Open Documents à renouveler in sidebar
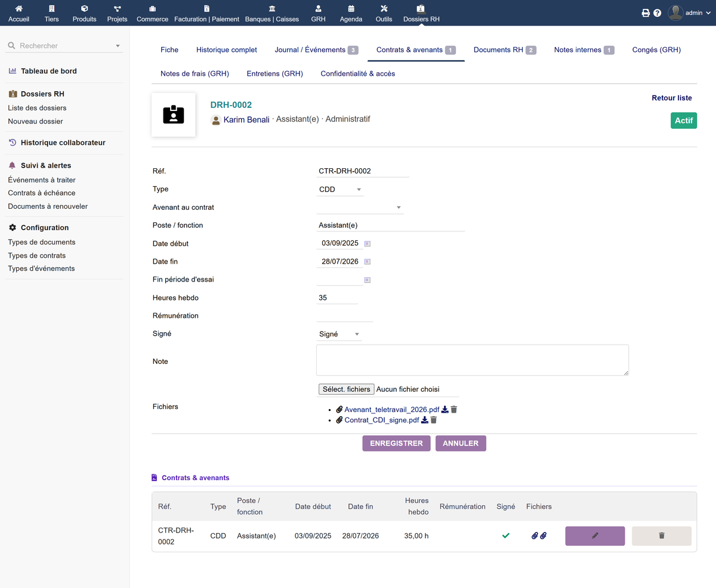 click(x=48, y=206)
